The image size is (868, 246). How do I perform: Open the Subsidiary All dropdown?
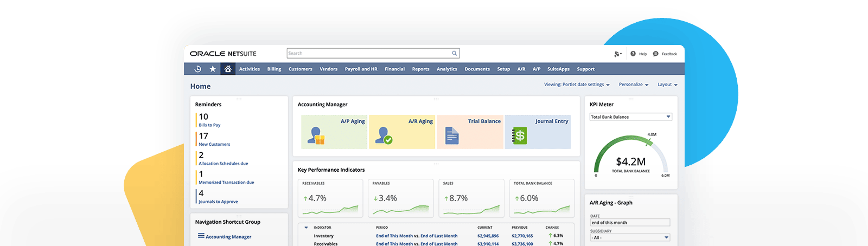(x=630, y=237)
